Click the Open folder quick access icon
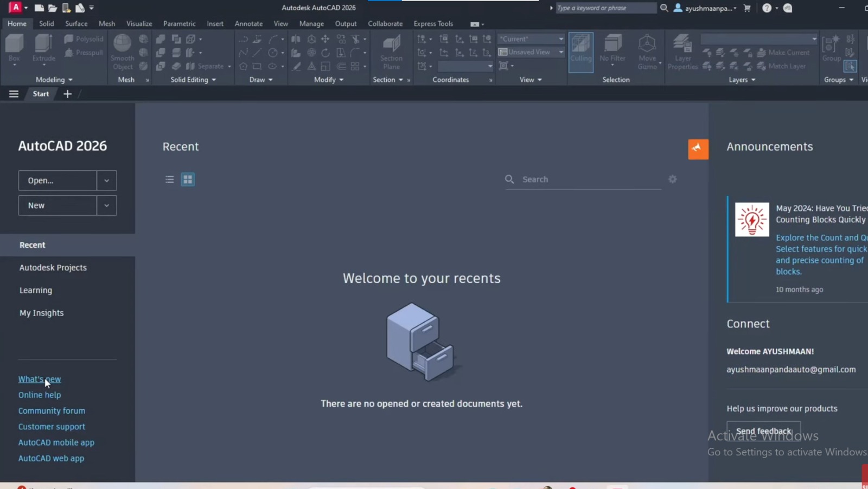The image size is (868, 489). coord(53,8)
